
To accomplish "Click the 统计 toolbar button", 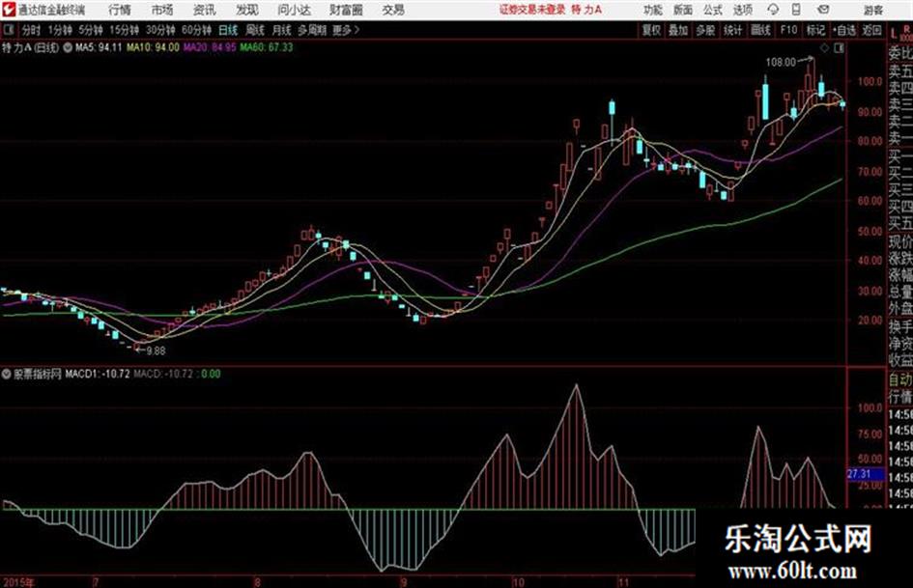I will tap(732, 30).
